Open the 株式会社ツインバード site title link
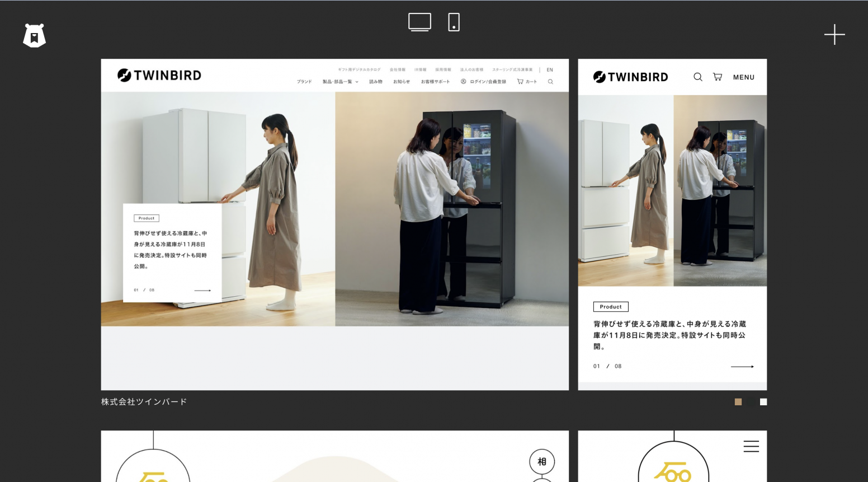Screen dimensions: 868x482 coord(144,402)
